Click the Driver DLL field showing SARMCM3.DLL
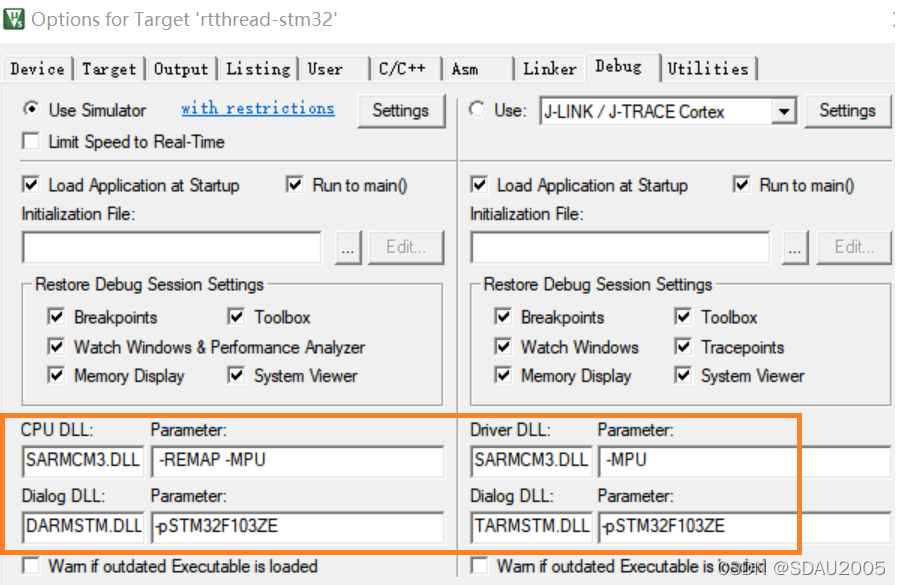Image resolution: width=901 pixels, height=585 pixels. click(x=531, y=461)
